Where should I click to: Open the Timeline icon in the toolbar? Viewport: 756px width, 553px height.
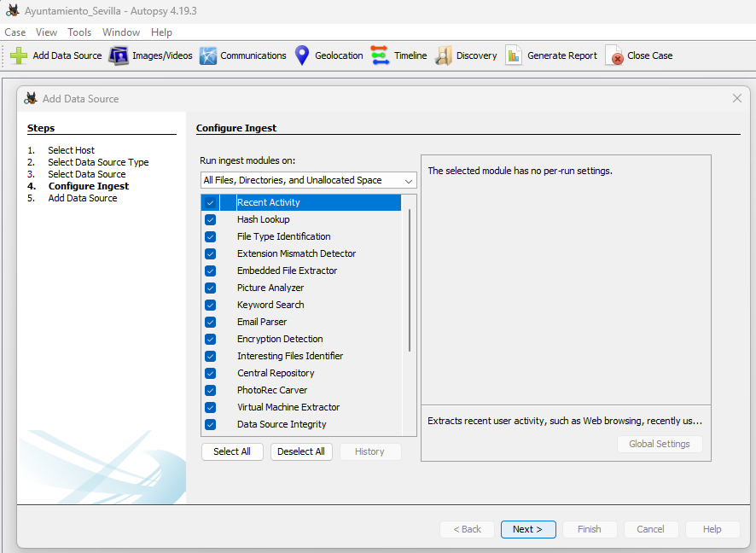(x=380, y=55)
